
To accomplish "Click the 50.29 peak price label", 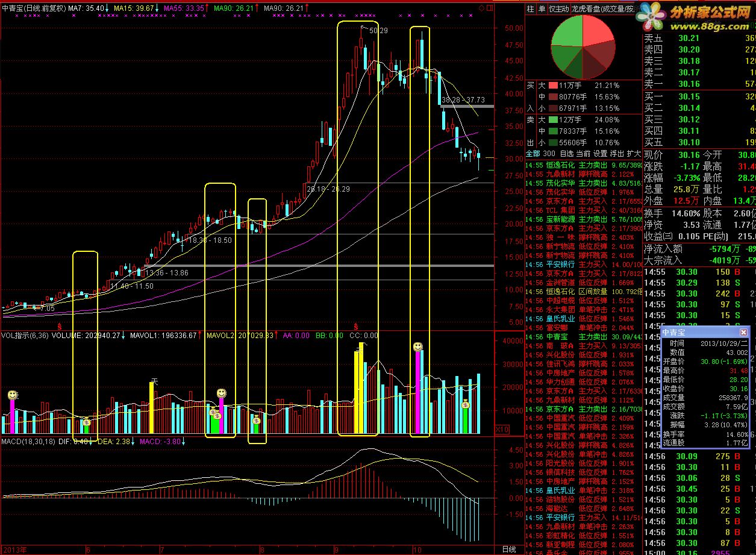I will tap(378, 30).
